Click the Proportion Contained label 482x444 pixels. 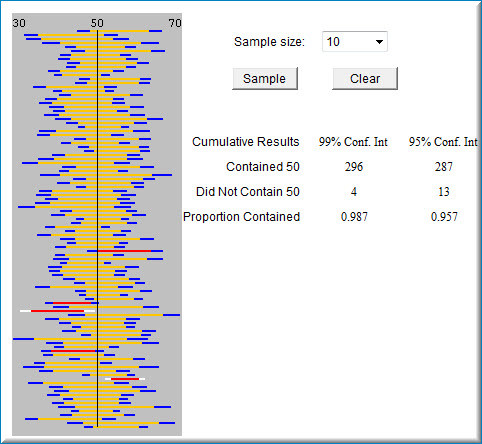[242, 217]
